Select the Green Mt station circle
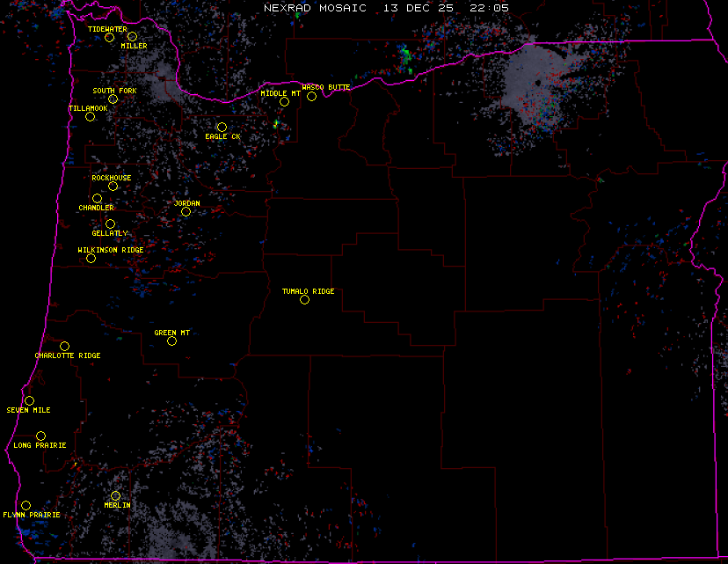The image size is (728, 564). pos(171,341)
